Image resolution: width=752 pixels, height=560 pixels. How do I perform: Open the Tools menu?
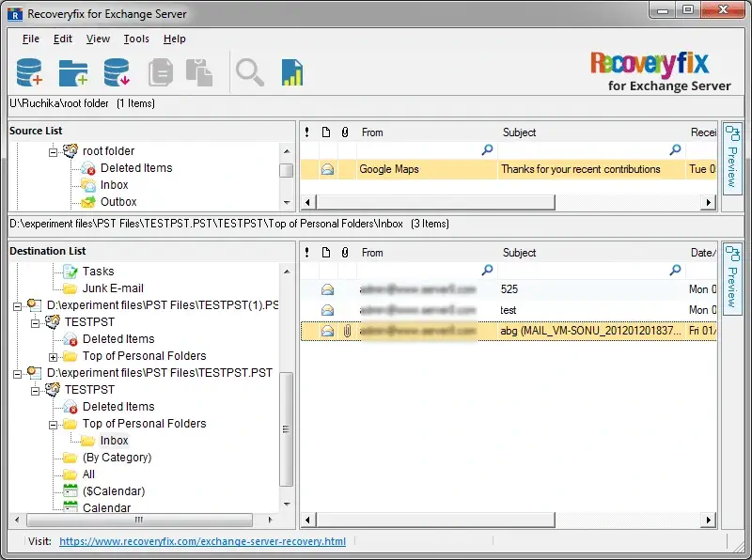[136, 39]
